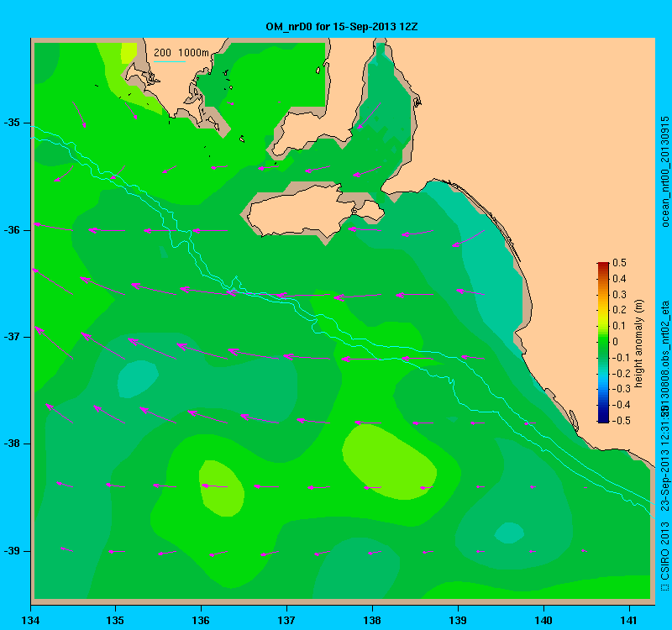Click the 139 longitude tick label
The height and width of the screenshot is (630, 672).
point(458,620)
